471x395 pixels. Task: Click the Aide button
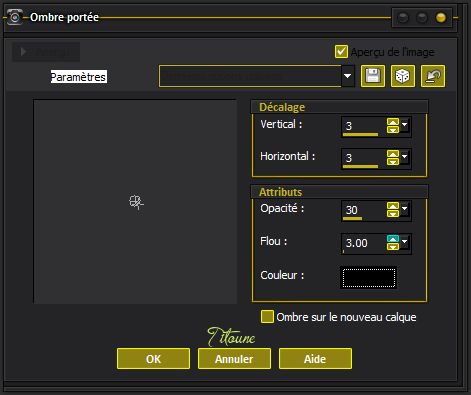point(315,359)
